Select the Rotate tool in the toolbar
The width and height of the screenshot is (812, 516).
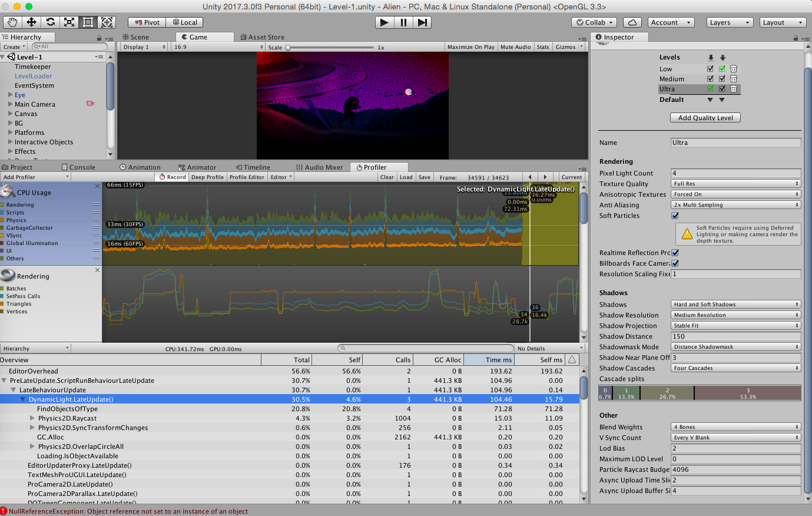point(50,22)
